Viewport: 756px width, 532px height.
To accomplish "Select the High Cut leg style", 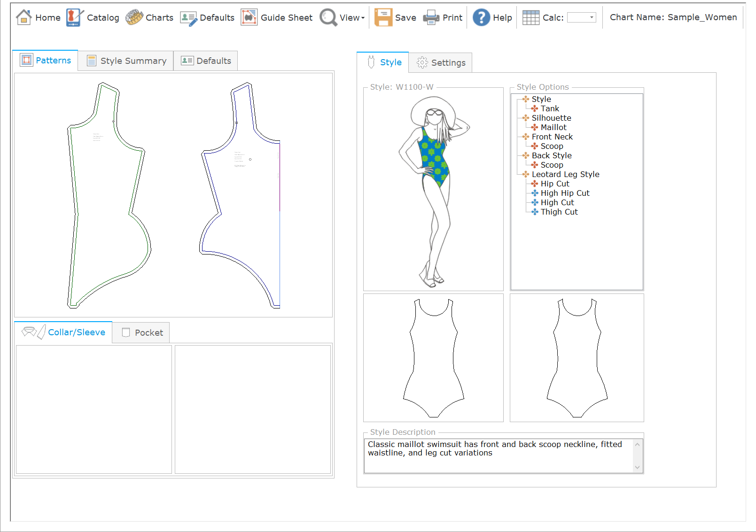I will click(x=557, y=202).
